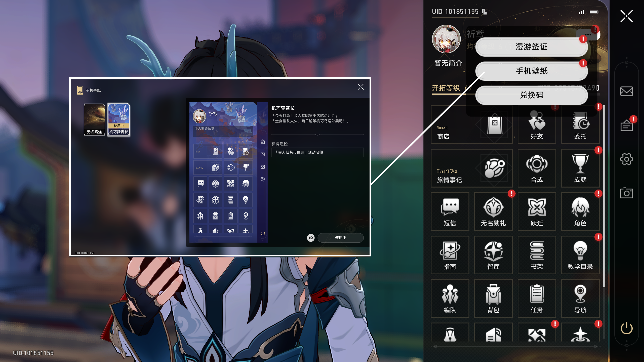Open the camera icon in right sidebar

[626, 193]
